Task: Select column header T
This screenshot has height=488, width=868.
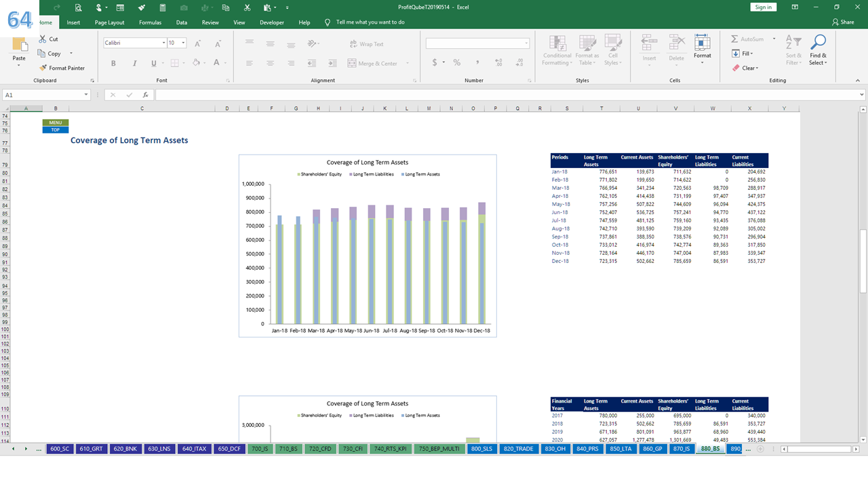Action: coord(601,108)
